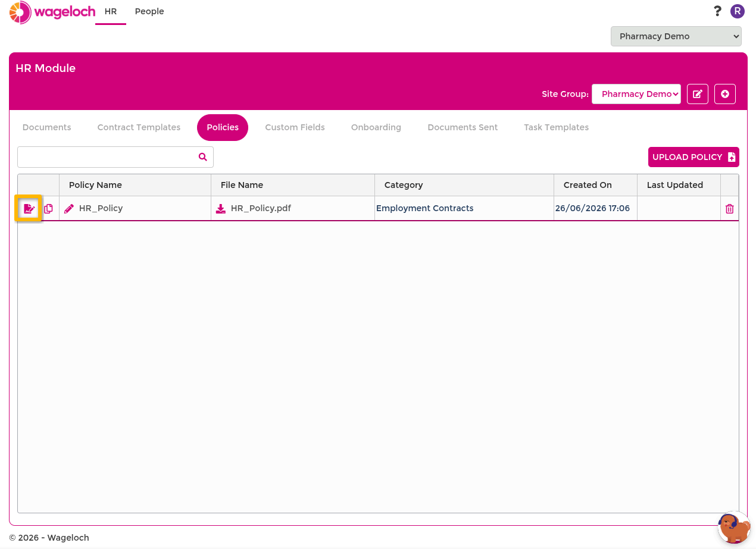Select the Policies tab
This screenshot has height=549, width=756.
point(223,127)
